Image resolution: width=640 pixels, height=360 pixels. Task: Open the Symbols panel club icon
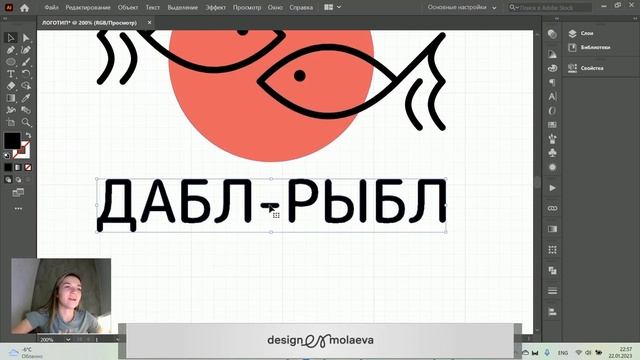(552, 153)
